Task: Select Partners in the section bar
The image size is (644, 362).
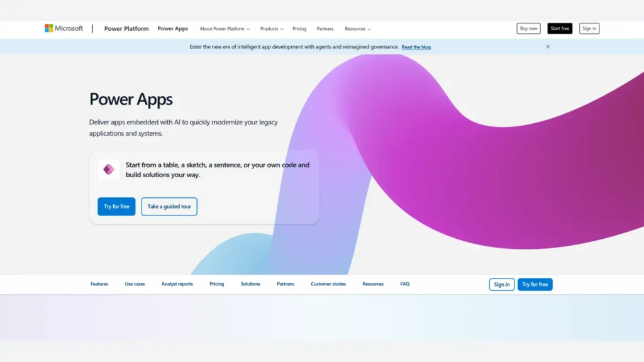Action: 285,284
